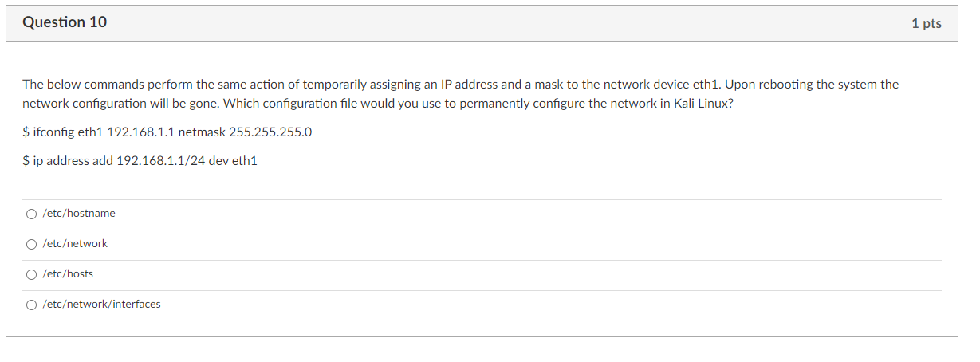The image size is (980, 362).
Task: Click the /etc/network answer label text
Action: (75, 244)
